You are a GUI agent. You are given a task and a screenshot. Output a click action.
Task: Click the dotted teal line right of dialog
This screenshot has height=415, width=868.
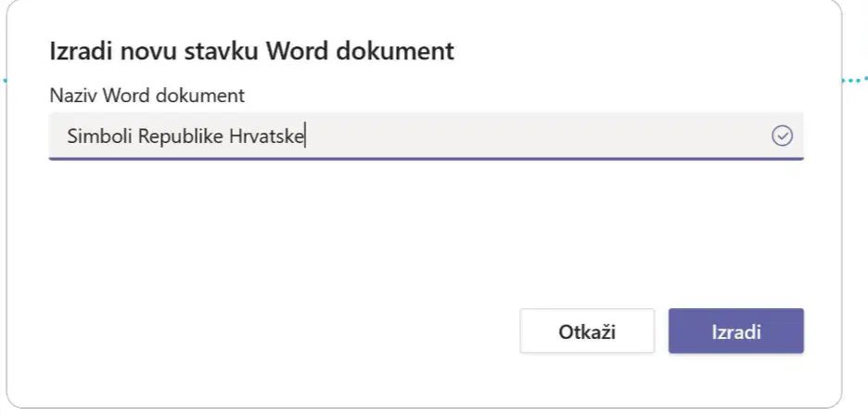855,81
